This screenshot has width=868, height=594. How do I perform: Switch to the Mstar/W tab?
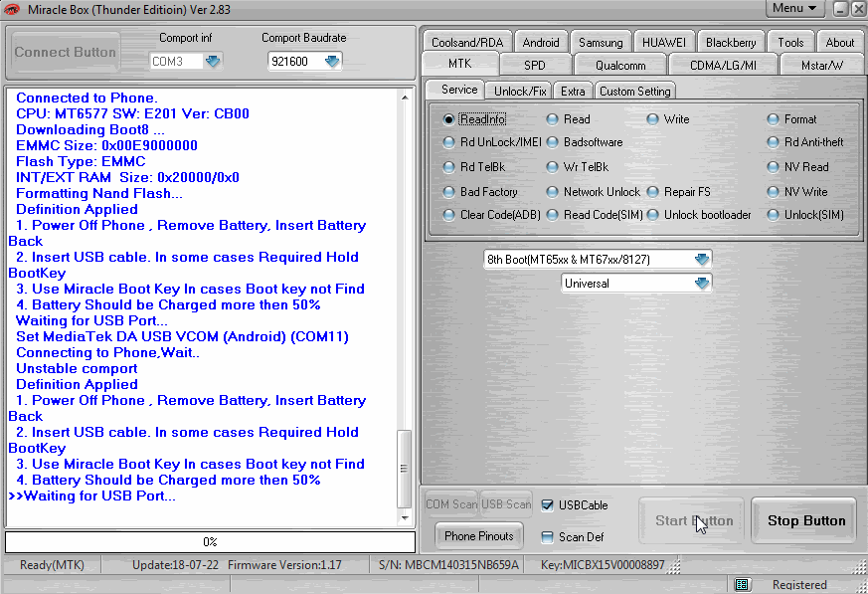[x=822, y=65]
